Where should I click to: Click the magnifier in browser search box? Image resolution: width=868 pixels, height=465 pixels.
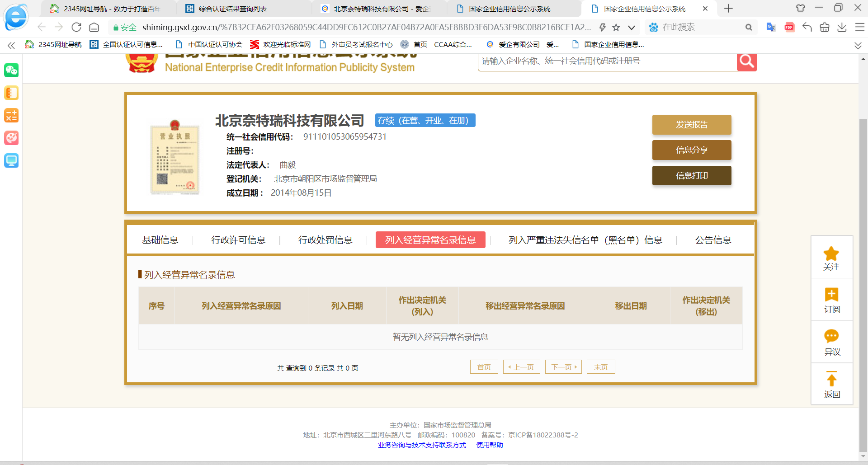749,28
